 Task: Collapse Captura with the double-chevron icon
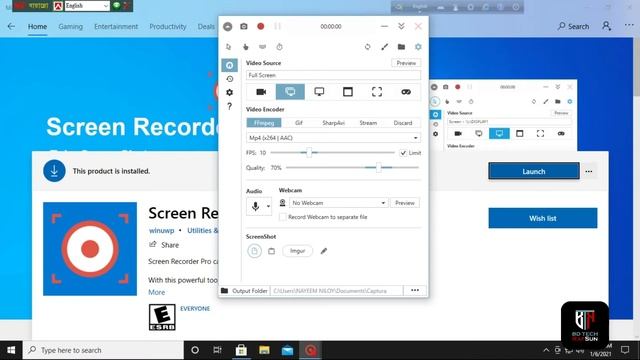[x=401, y=27]
